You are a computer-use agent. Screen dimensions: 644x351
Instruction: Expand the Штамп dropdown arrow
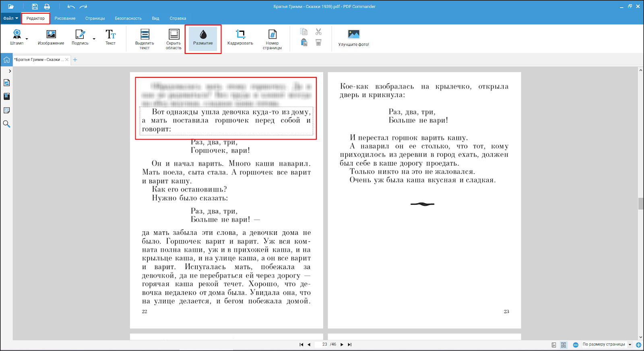[x=27, y=39]
